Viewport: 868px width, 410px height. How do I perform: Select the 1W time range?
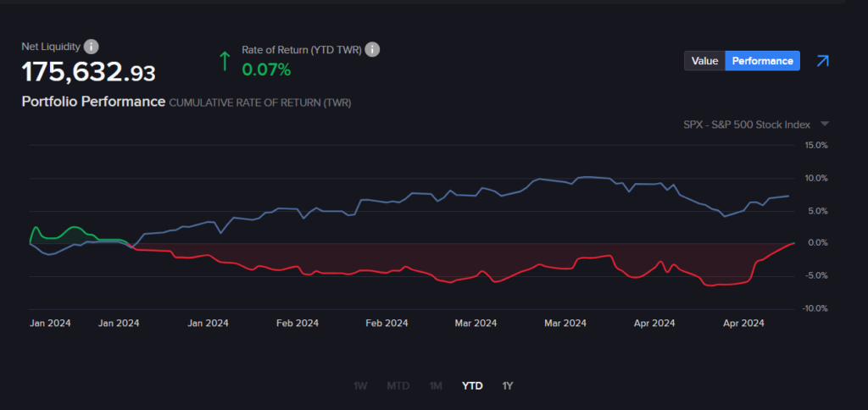360,386
